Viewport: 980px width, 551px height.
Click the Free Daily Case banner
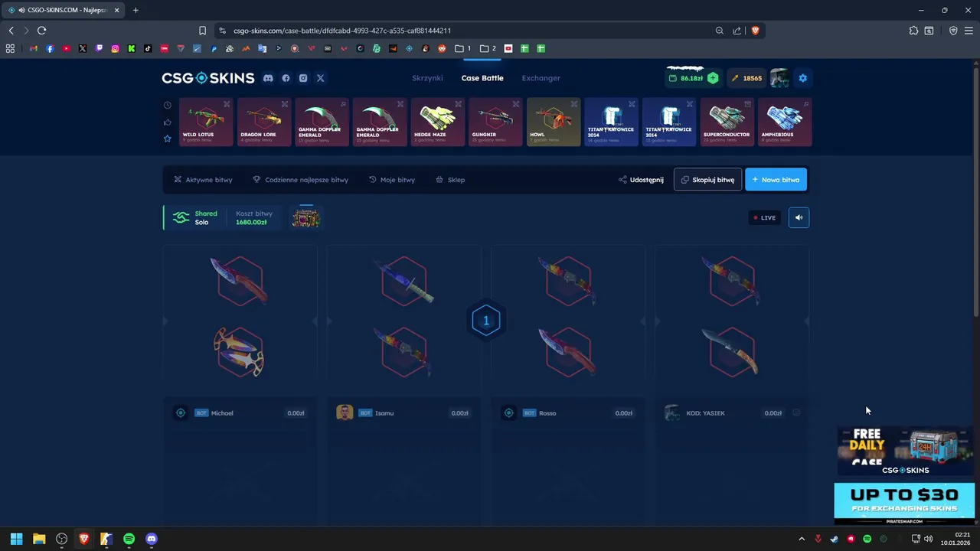(x=905, y=451)
